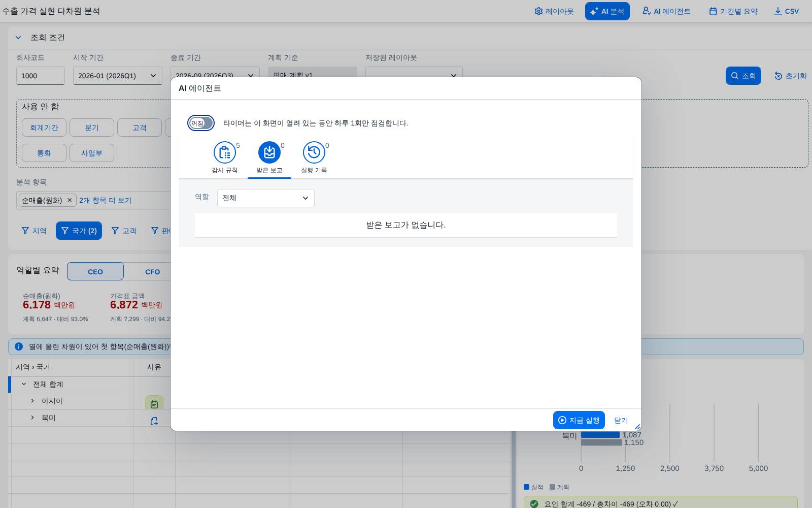
Task: Click the 조회 search button
Action: (x=743, y=76)
